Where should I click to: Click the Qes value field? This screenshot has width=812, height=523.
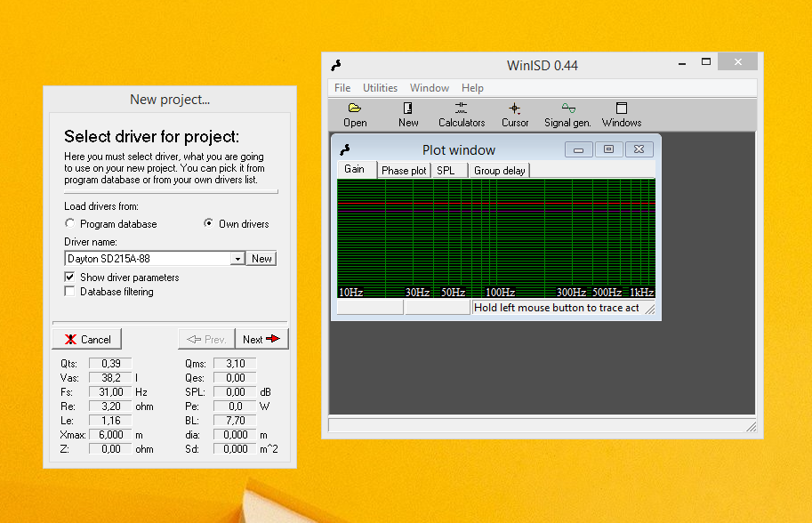click(235, 377)
